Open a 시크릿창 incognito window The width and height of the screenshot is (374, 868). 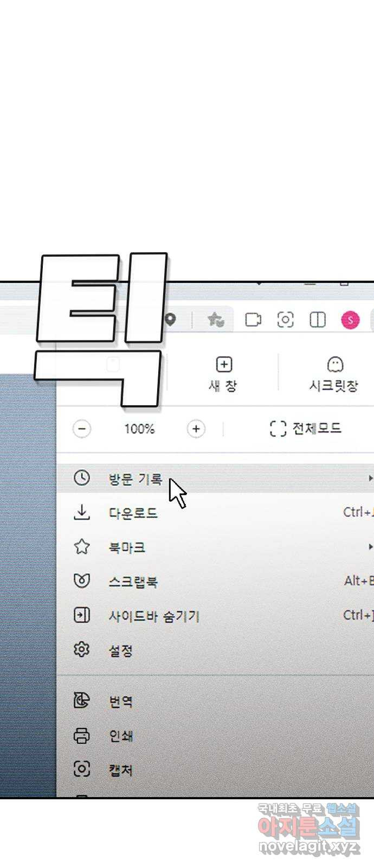click(x=334, y=374)
